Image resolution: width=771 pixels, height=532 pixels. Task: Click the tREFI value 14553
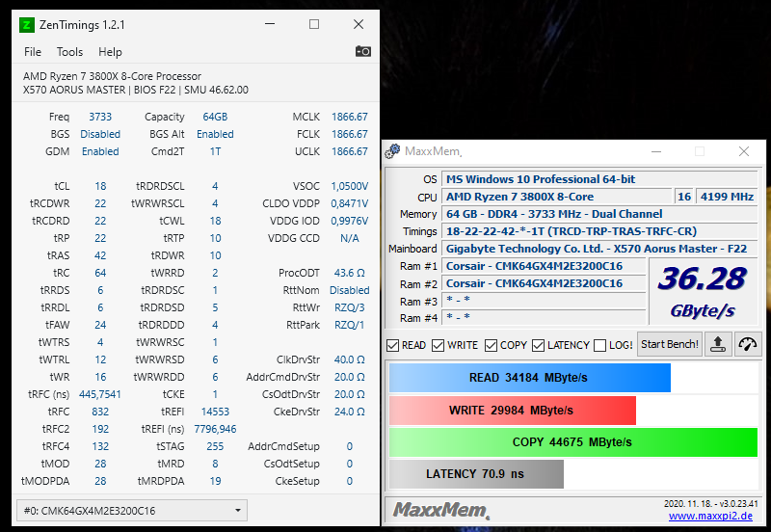215,412
